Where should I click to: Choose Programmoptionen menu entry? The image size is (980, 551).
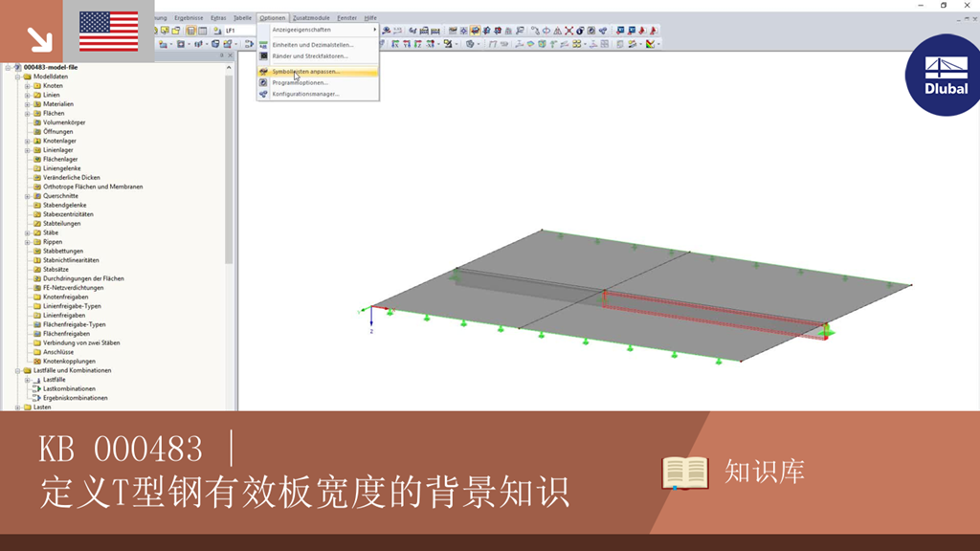click(x=318, y=82)
